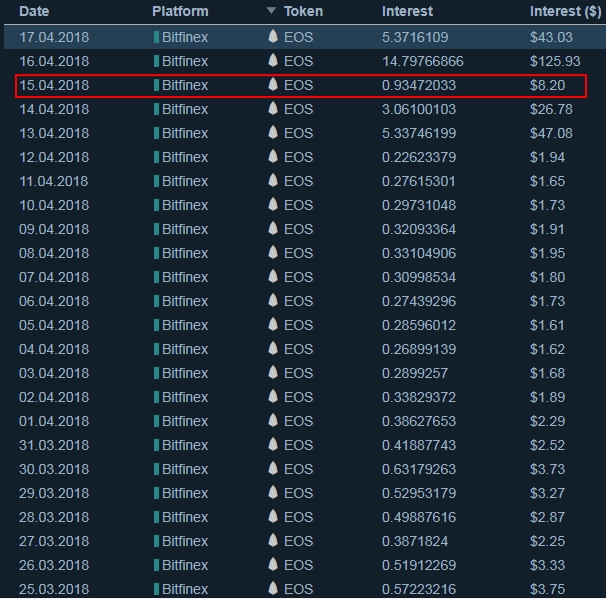Click the EOS icon in the 01.04.2018 row
Viewport: 606px width, 599px height.
273,420
